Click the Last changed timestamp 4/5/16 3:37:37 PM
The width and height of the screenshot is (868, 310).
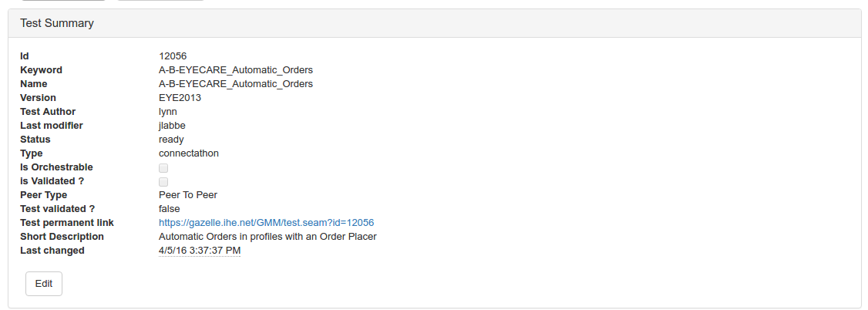(x=199, y=251)
